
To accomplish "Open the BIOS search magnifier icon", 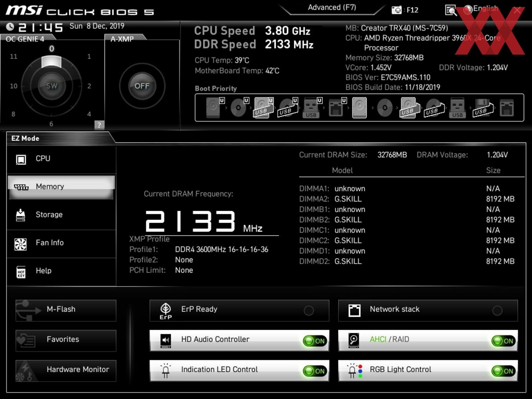I will pyautogui.click(x=451, y=10).
